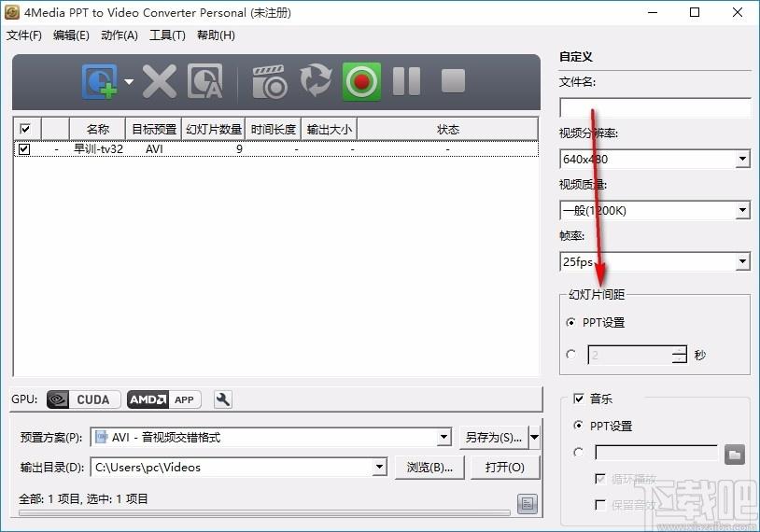This screenshot has height=532, width=760.
Task: Toggle the 循环播放 checkbox
Action: point(600,479)
